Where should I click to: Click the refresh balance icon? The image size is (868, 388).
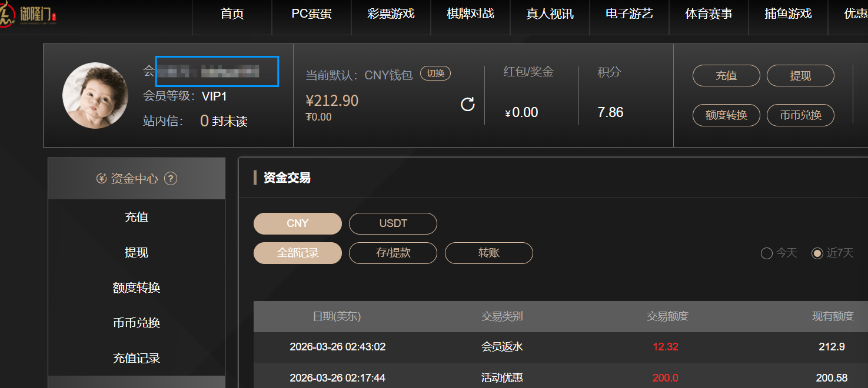pyautogui.click(x=468, y=105)
